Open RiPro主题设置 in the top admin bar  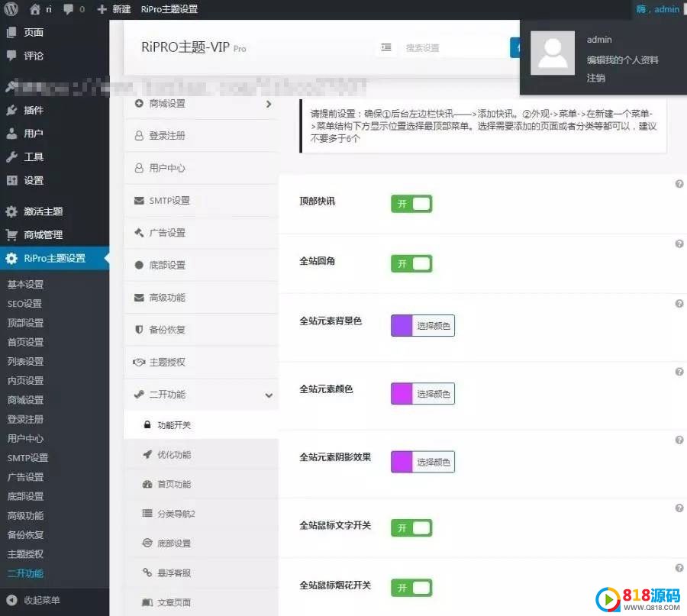pos(169,9)
